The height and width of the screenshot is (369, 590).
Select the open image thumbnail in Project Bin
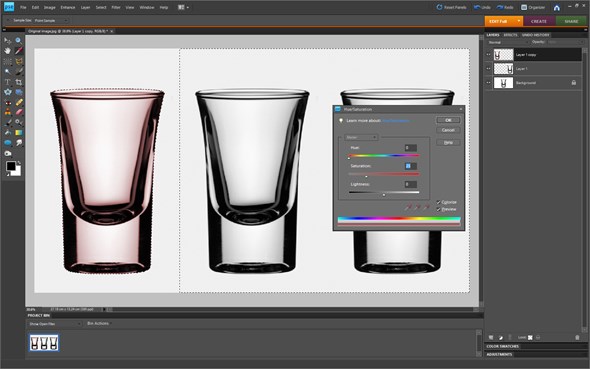(x=44, y=343)
